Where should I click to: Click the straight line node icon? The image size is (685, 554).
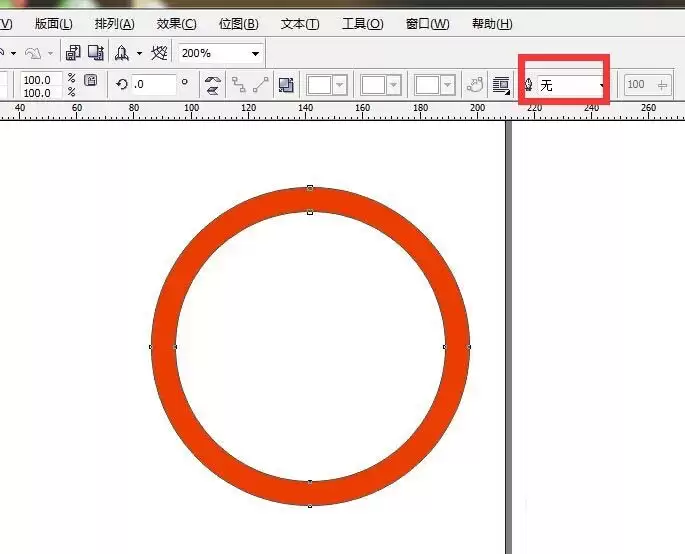pyautogui.click(x=261, y=84)
